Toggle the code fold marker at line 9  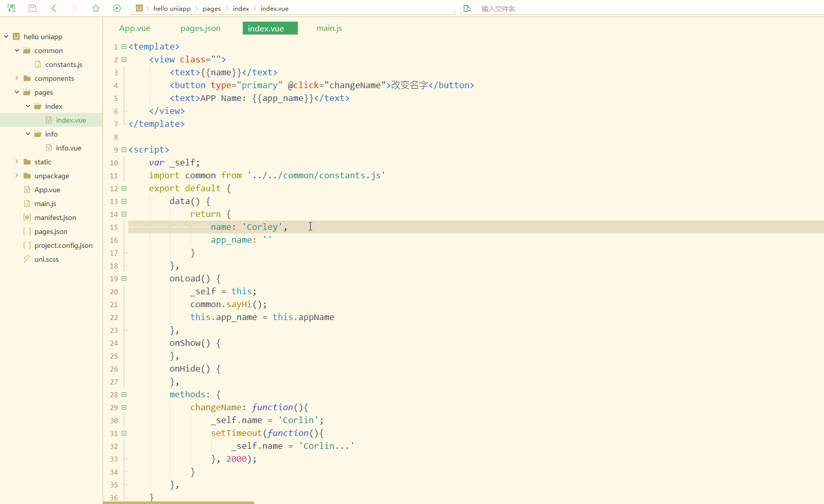124,149
